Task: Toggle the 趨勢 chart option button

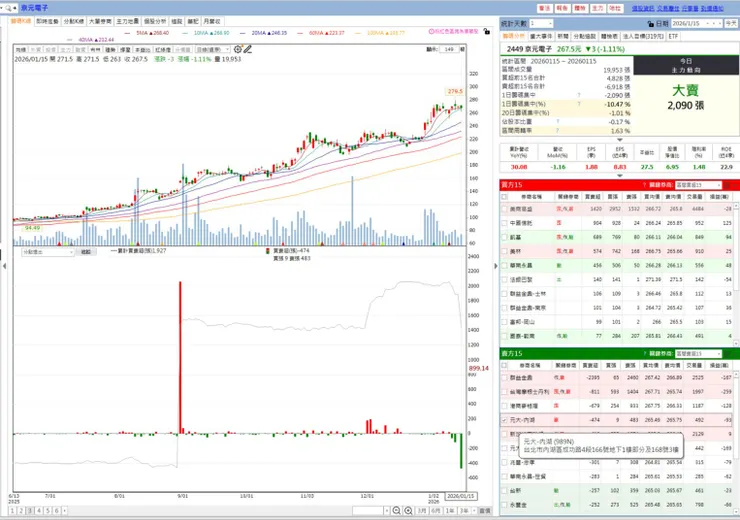Action: pos(110,50)
